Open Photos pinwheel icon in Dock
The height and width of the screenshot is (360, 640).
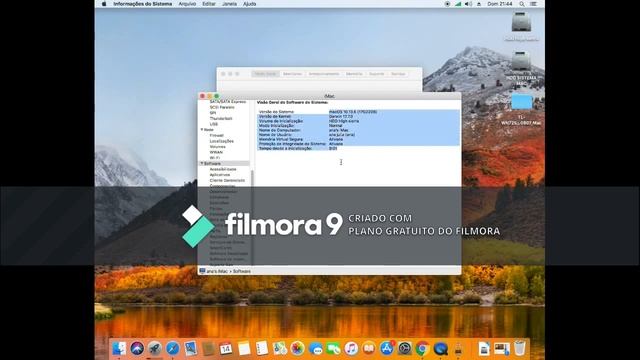pos(298,348)
